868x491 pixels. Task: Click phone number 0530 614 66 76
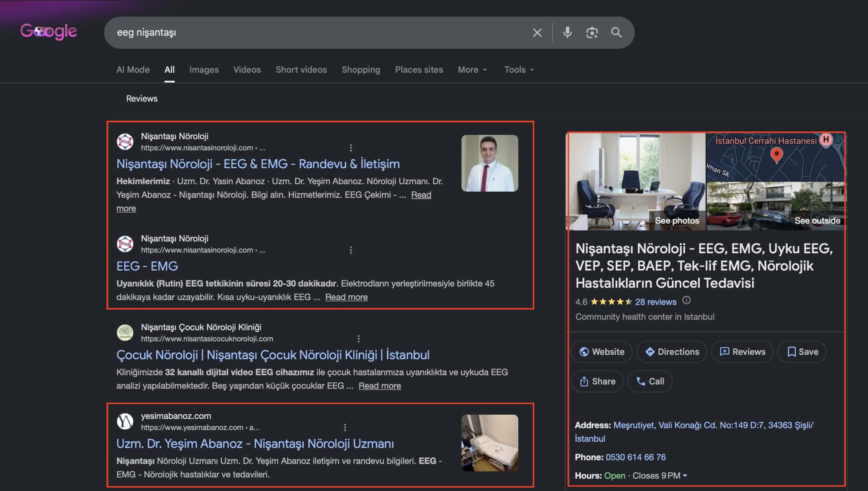coord(635,457)
